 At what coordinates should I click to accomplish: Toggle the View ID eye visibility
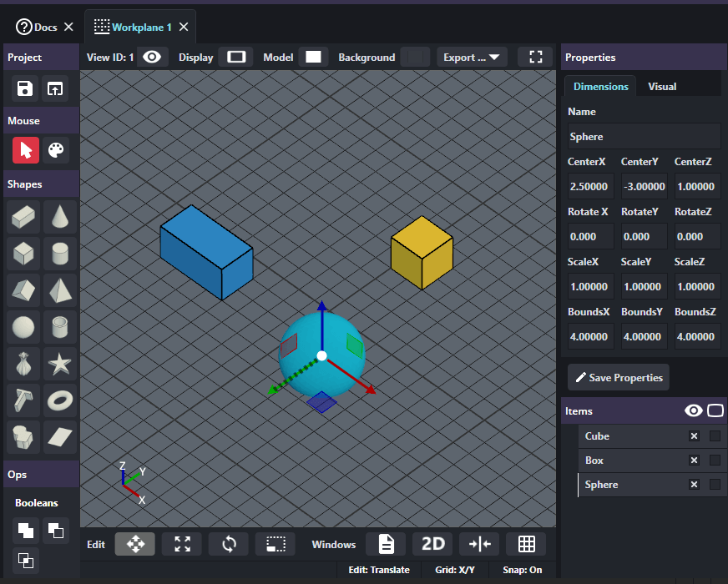click(152, 57)
